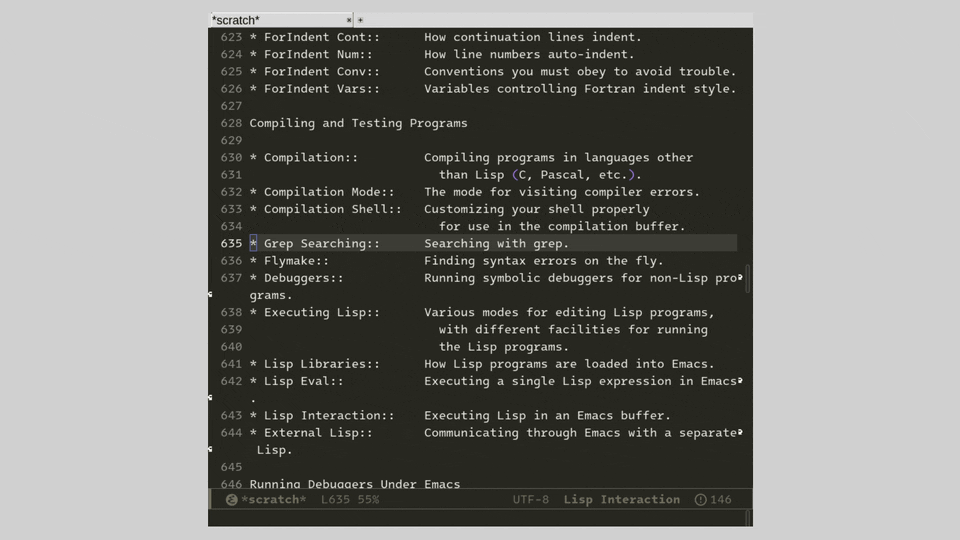Click the wrap arrow after 'non-Lisp pro'
The width and height of the screenshot is (960, 540).
(740, 278)
